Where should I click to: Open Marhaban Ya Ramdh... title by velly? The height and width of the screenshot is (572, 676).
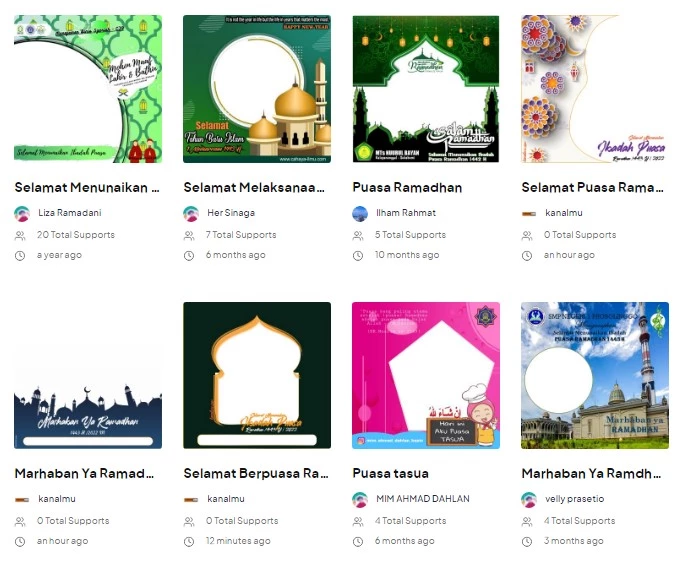[x=591, y=473]
